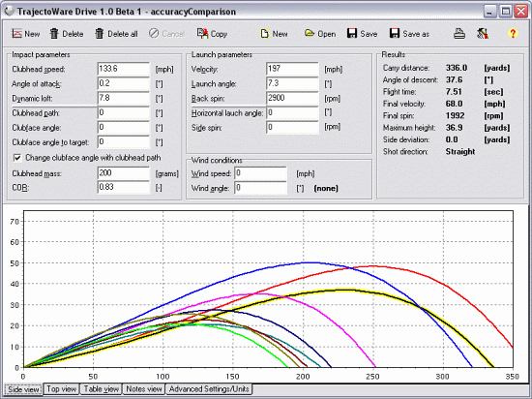Image resolution: width=532 pixels, height=399 pixels.
Task: Click the Delete all label text
Action: click(x=123, y=34)
